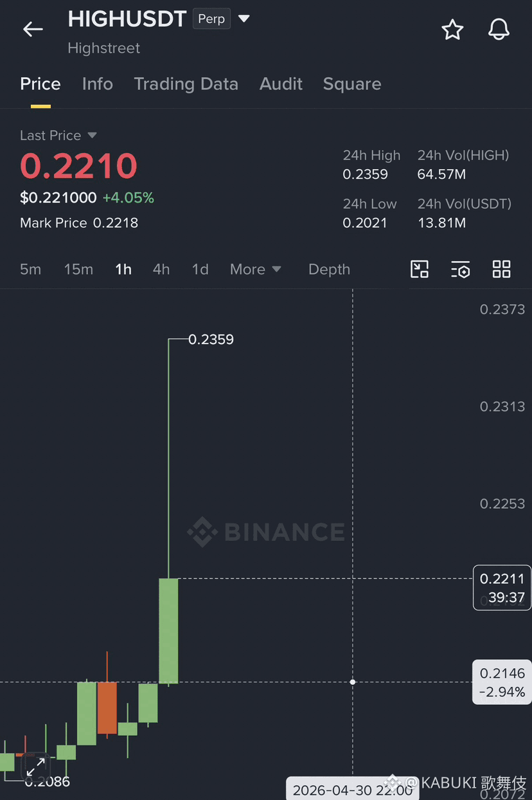Select the 5m timeframe
Screen dimensions: 532x800
pos(30,269)
